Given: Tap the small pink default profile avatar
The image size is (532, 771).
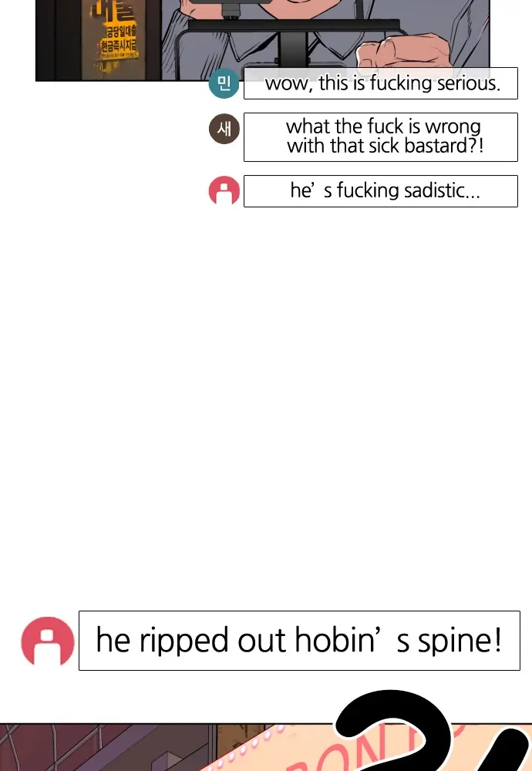Looking at the screenshot, I should (224, 190).
